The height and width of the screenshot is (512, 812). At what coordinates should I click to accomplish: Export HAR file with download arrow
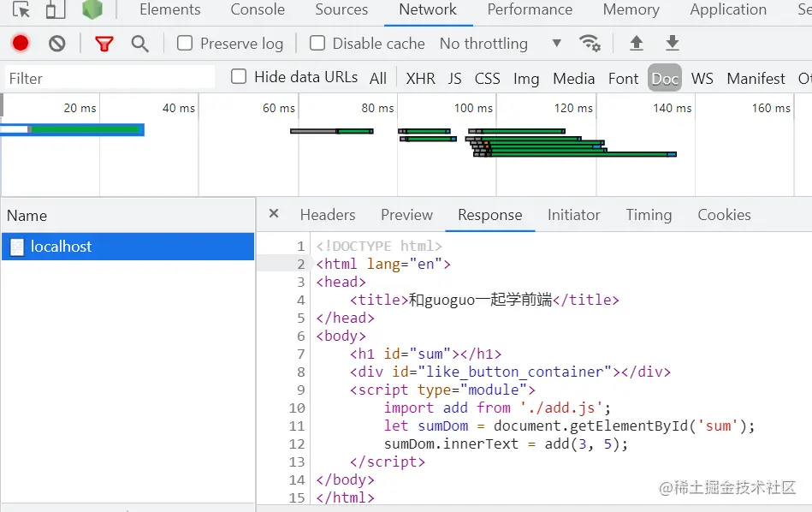coord(673,43)
